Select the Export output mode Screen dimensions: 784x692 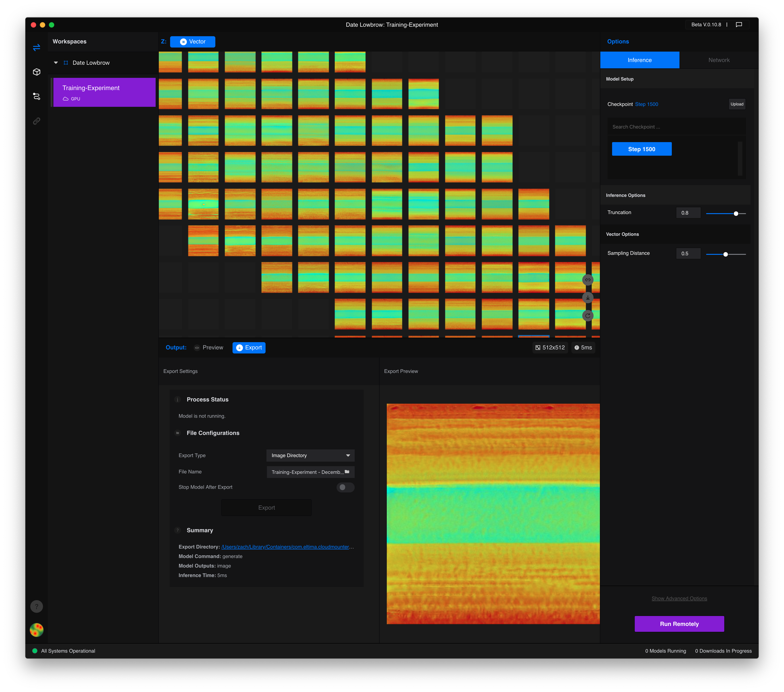click(x=249, y=348)
